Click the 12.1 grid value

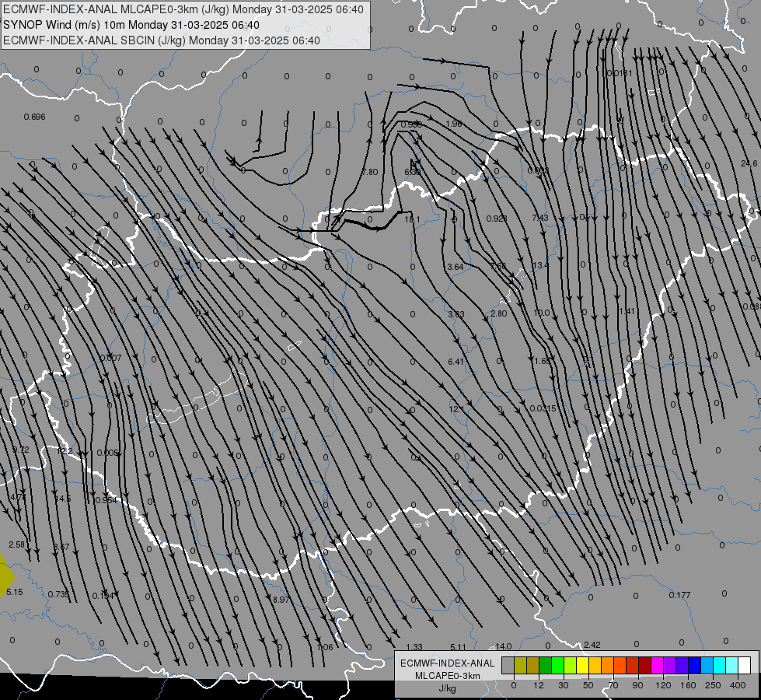coord(456,410)
